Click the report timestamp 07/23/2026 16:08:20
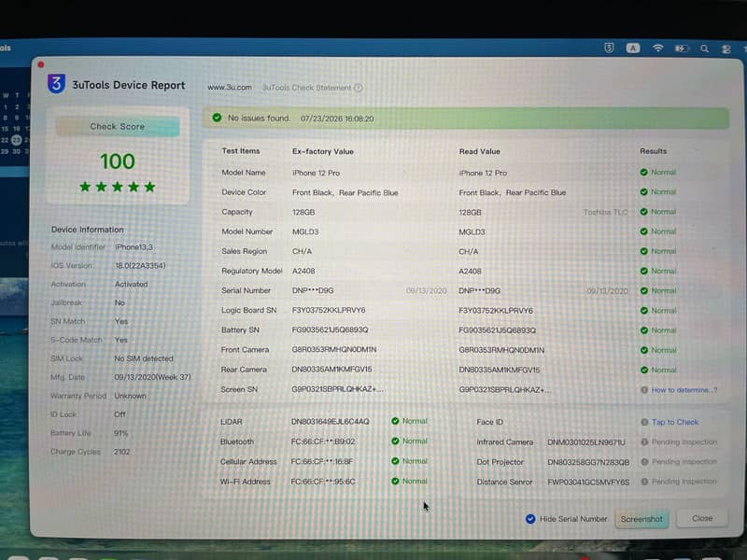Viewport: 747px width, 560px height. click(337, 119)
